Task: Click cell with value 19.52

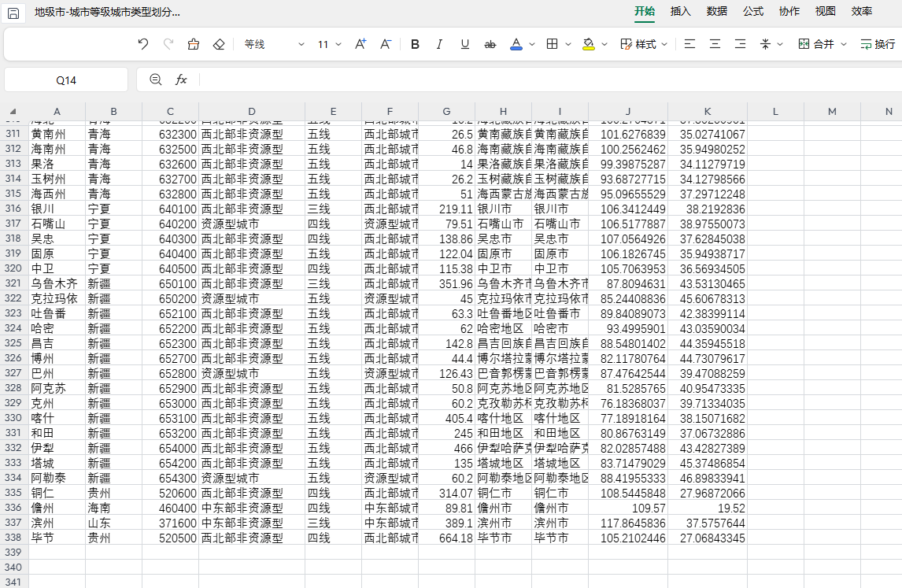Action: [x=708, y=508]
